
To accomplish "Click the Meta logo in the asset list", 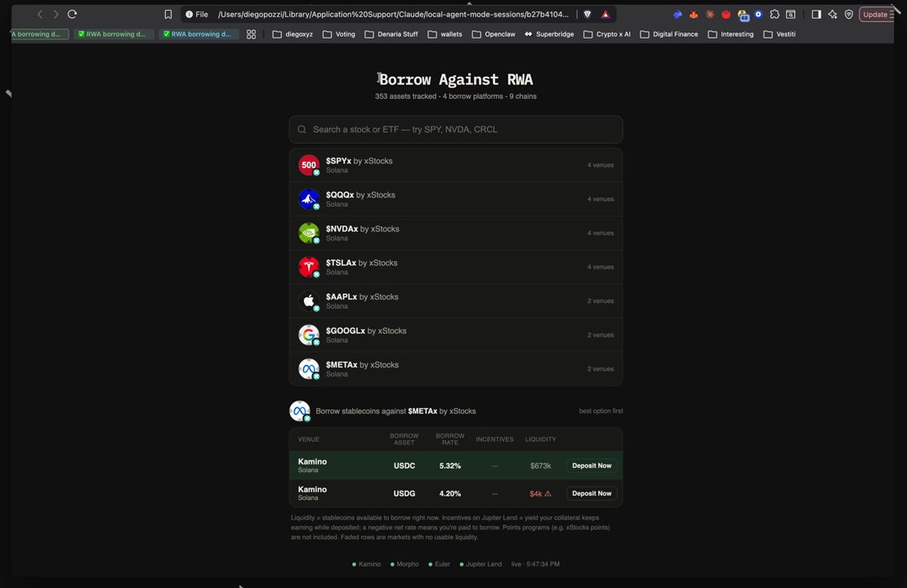I will tap(309, 369).
